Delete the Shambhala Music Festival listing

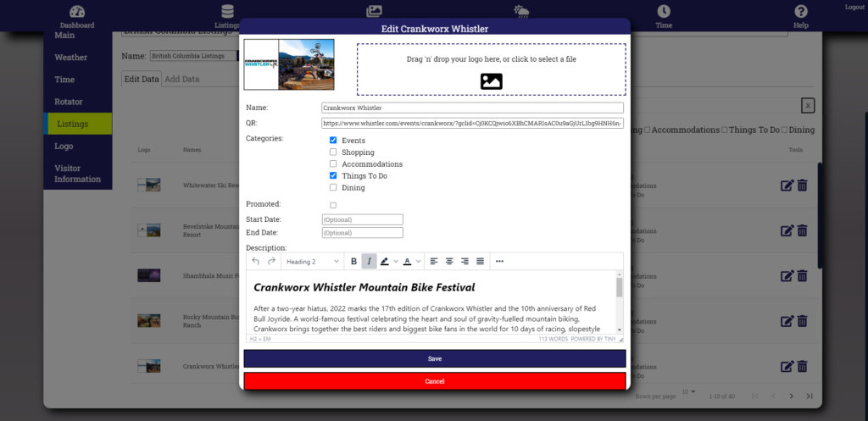(x=802, y=275)
